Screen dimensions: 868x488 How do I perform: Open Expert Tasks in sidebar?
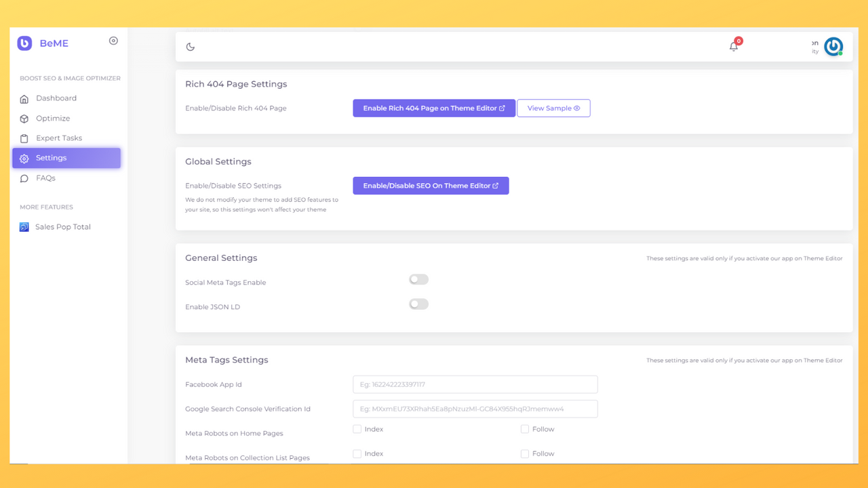pos(66,138)
